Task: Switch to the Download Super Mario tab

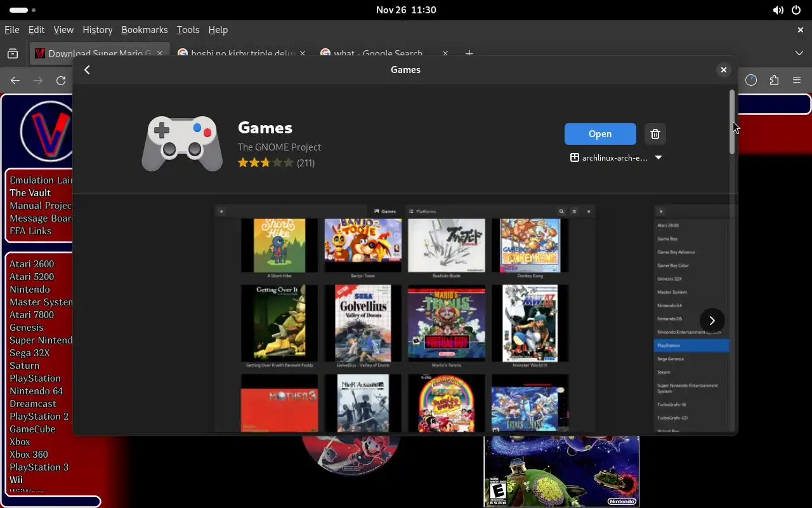Action: (x=100, y=54)
